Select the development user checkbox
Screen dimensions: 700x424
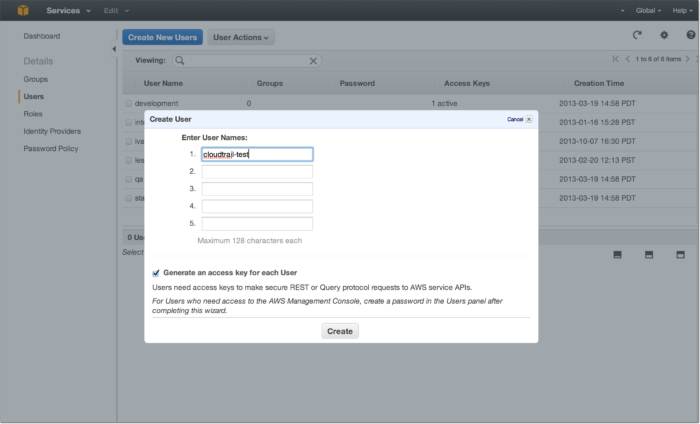[x=128, y=103]
